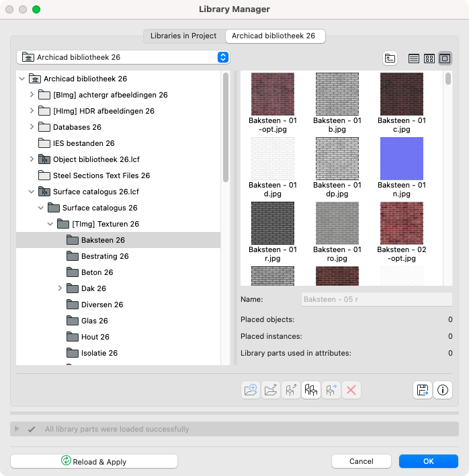Click the export folder icon in toolbar

coord(271,390)
